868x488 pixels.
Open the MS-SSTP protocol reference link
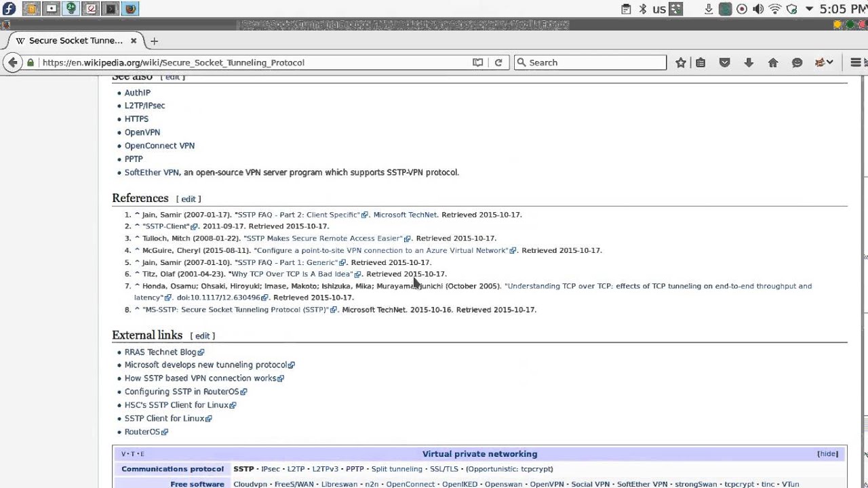(239, 310)
